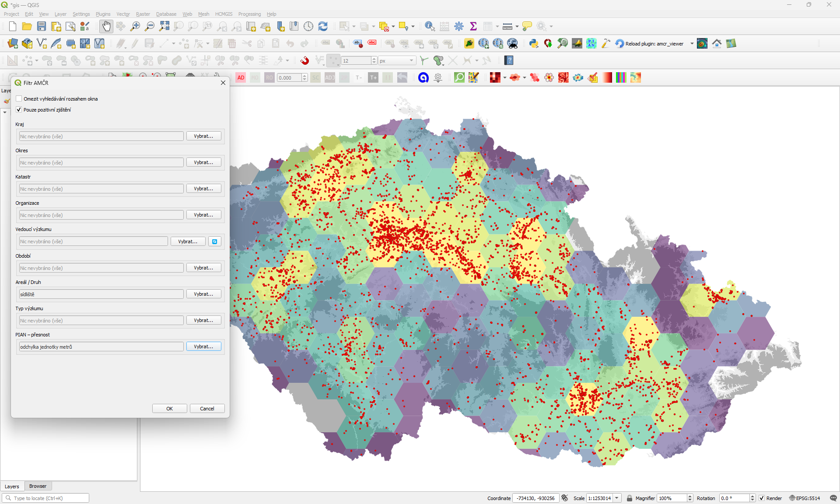Click the red gradient color ramp swatch
Viewport: 840px width, 504px height.
coord(607,77)
